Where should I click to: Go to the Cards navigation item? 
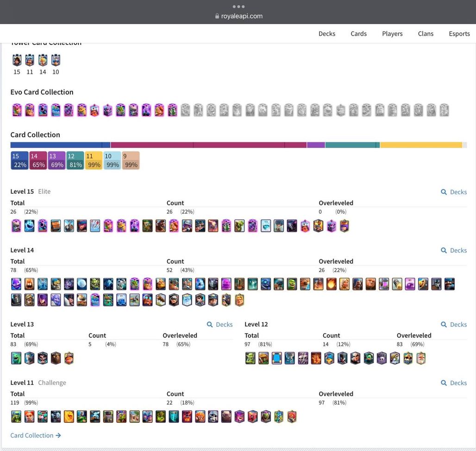tap(358, 33)
